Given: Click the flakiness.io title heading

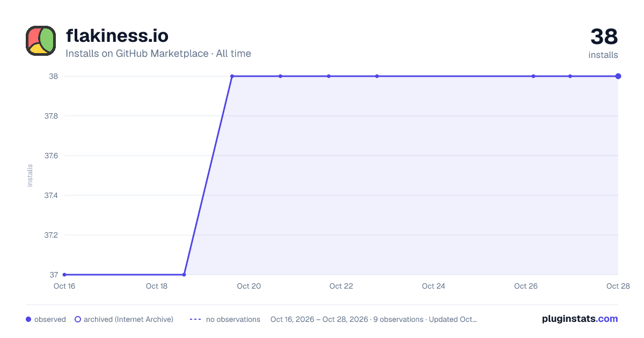Looking at the screenshot, I should pyautogui.click(x=117, y=36).
